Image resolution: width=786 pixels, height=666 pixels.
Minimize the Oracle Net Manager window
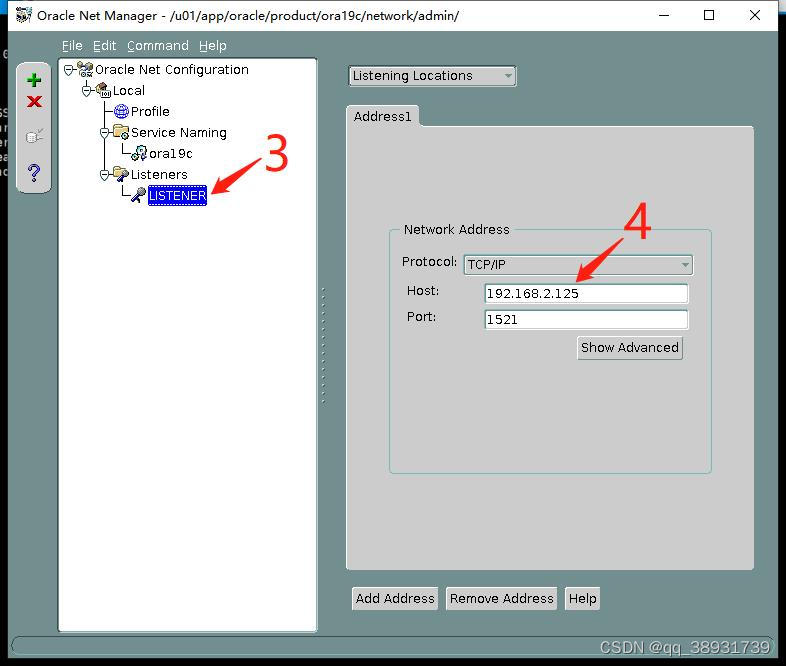coord(664,16)
